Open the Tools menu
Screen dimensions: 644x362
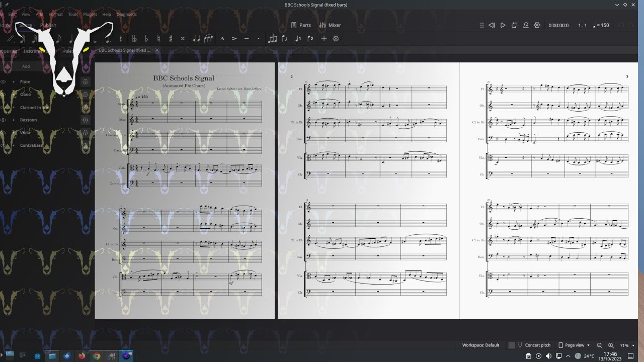[73, 15]
